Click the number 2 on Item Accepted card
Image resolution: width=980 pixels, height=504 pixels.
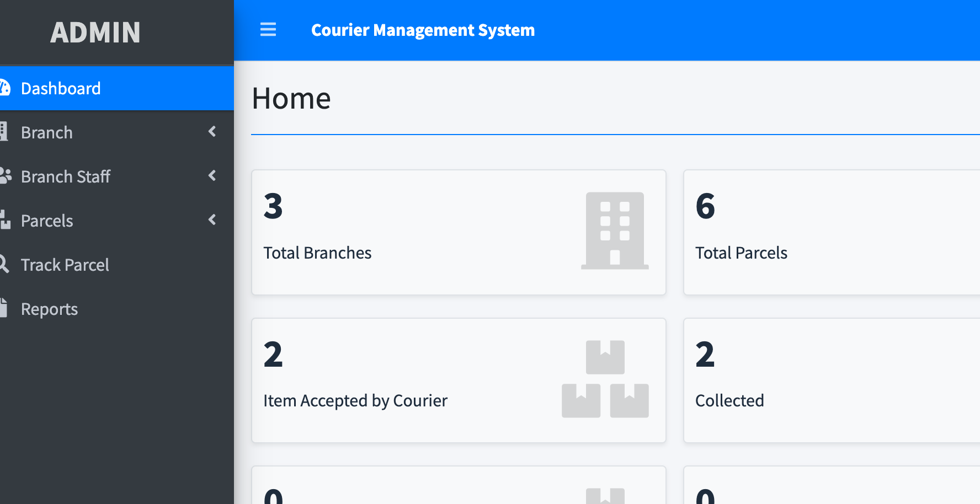pos(273,354)
